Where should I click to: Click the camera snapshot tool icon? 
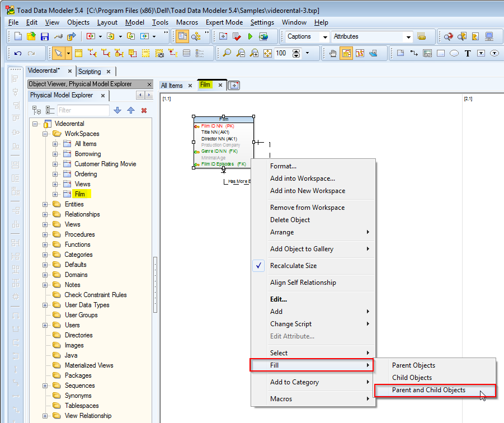(159, 53)
